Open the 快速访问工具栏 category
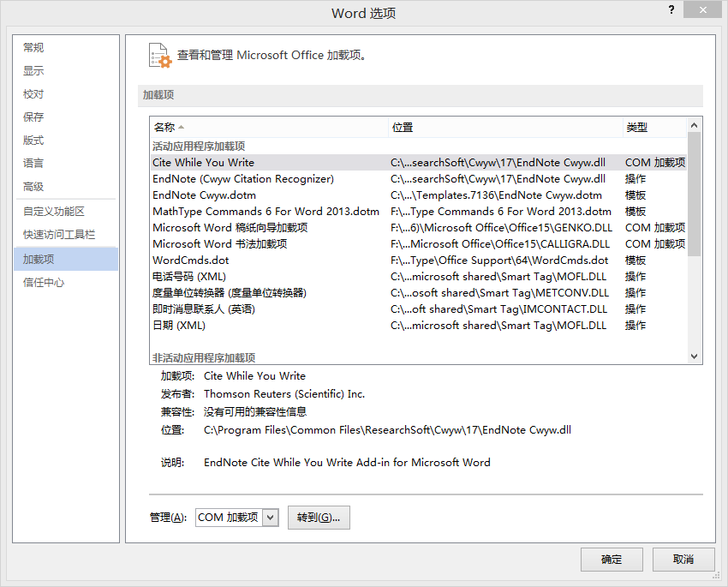 click(65, 235)
